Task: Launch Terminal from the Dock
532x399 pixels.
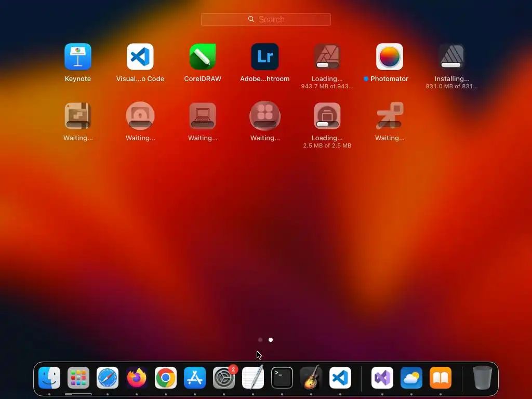Action: pos(282,378)
